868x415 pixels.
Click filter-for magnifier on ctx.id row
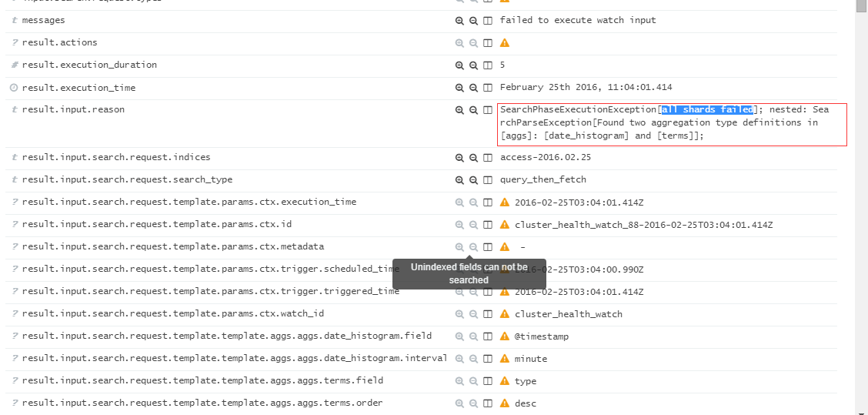click(x=459, y=225)
